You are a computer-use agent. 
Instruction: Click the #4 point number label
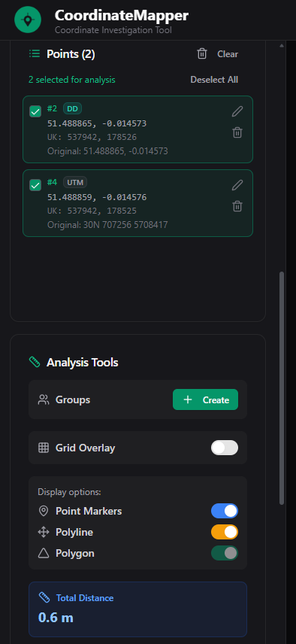(x=52, y=182)
